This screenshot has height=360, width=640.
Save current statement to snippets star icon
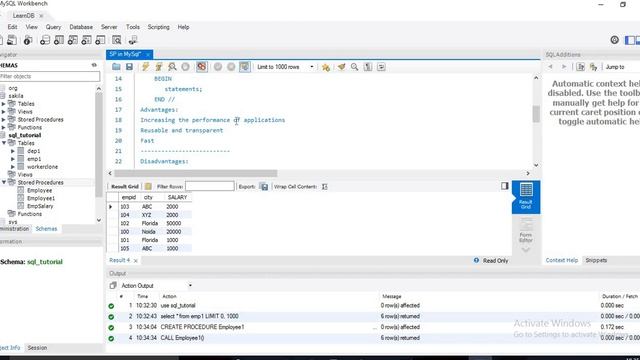click(x=326, y=67)
